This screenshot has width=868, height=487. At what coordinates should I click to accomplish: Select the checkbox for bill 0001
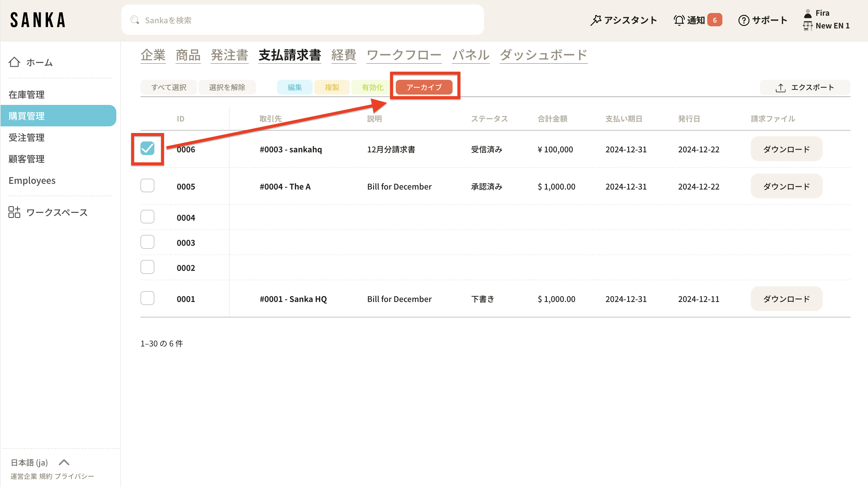(147, 298)
